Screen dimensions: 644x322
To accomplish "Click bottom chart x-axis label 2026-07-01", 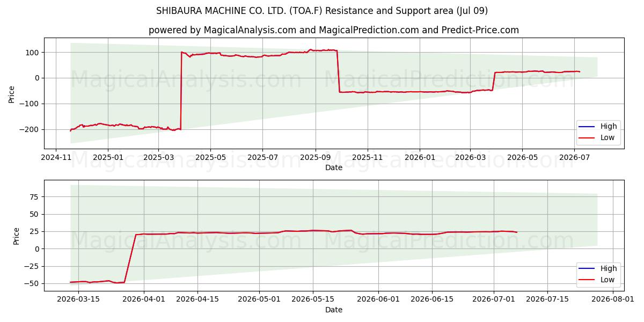I will 494,300.
